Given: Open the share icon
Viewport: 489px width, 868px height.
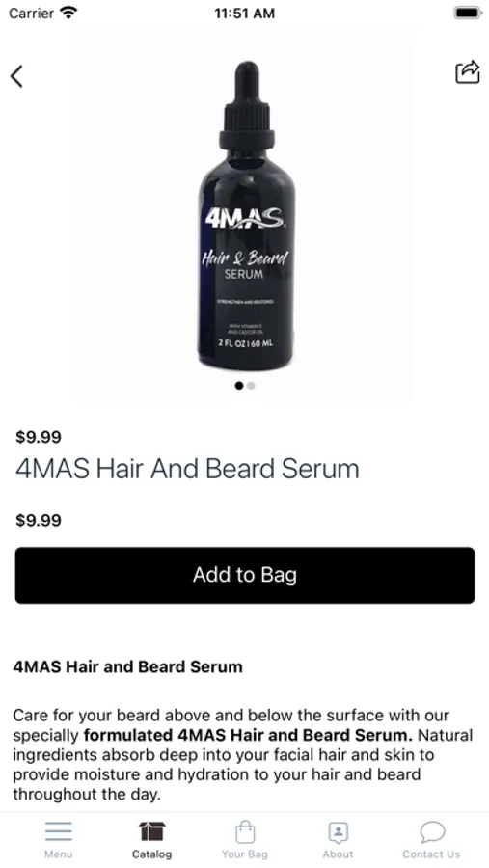Looking at the screenshot, I should pos(467,72).
